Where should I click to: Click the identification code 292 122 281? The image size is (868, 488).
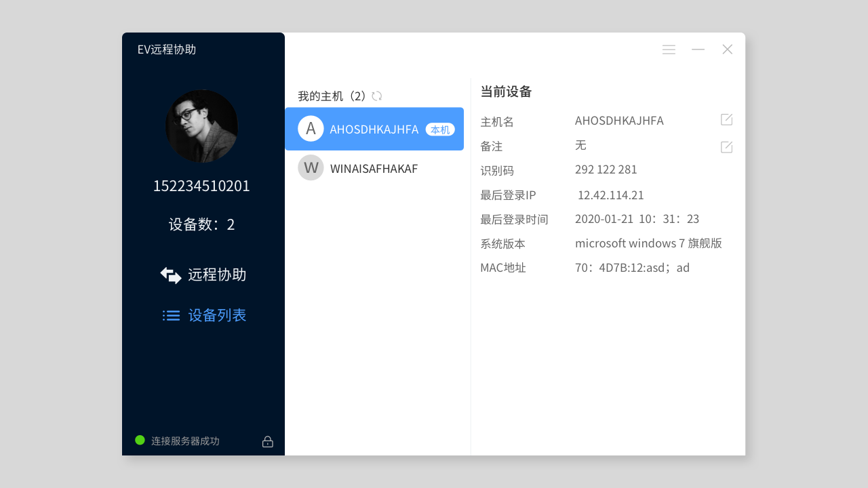click(606, 169)
